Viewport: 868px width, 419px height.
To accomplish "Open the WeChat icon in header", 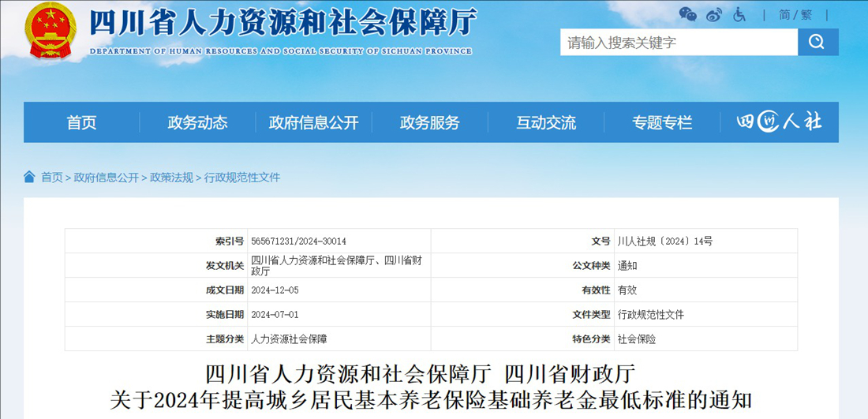I will click(687, 14).
